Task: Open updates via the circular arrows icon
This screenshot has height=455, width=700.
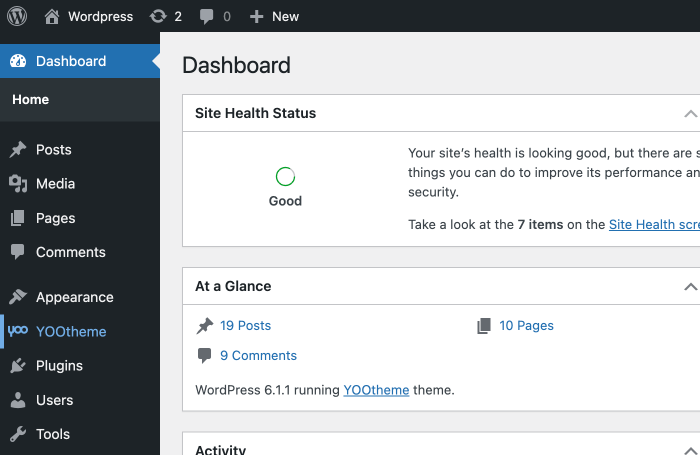Action: point(158,17)
